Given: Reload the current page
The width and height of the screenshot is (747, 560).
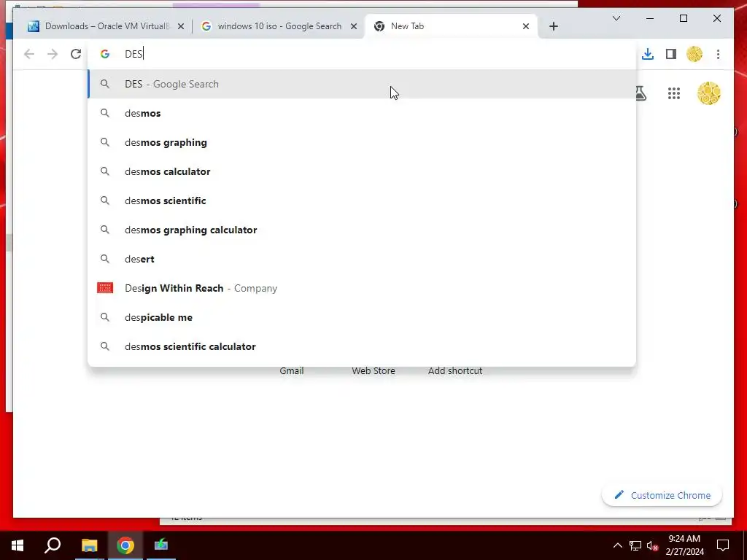Looking at the screenshot, I should tap(76, 54).
